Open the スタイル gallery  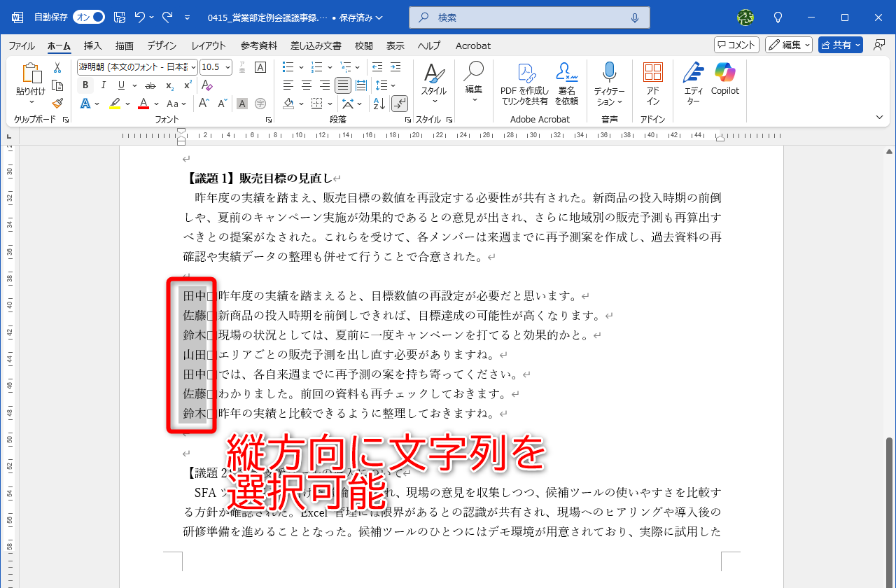[433, 84]
